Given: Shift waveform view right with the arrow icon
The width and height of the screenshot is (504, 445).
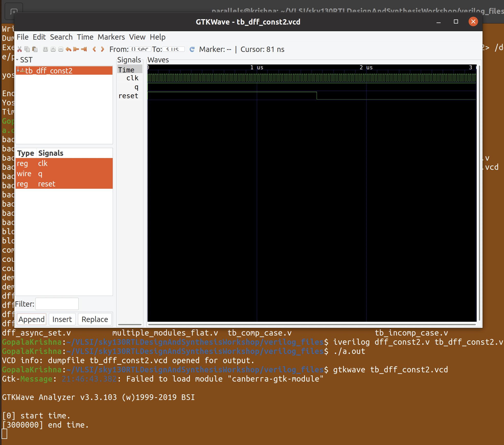Looking at the screenshot, I should pyautogui.click(x=102, y=49).
